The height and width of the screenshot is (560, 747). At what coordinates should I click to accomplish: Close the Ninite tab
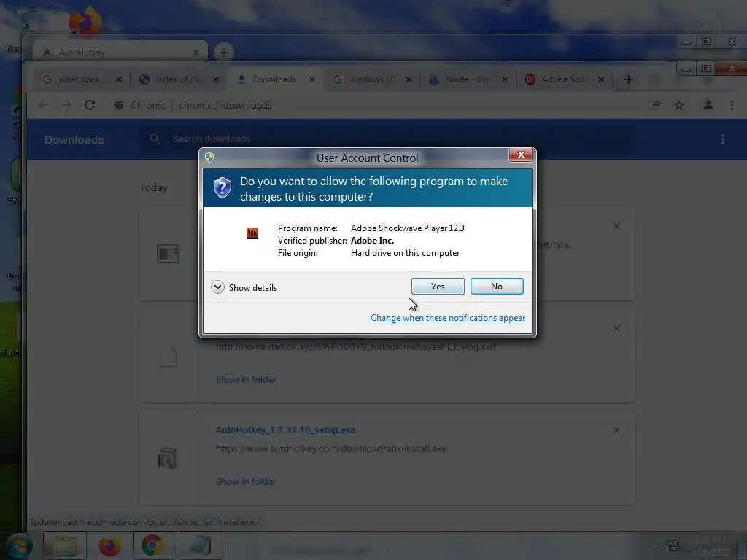(505, 79)
